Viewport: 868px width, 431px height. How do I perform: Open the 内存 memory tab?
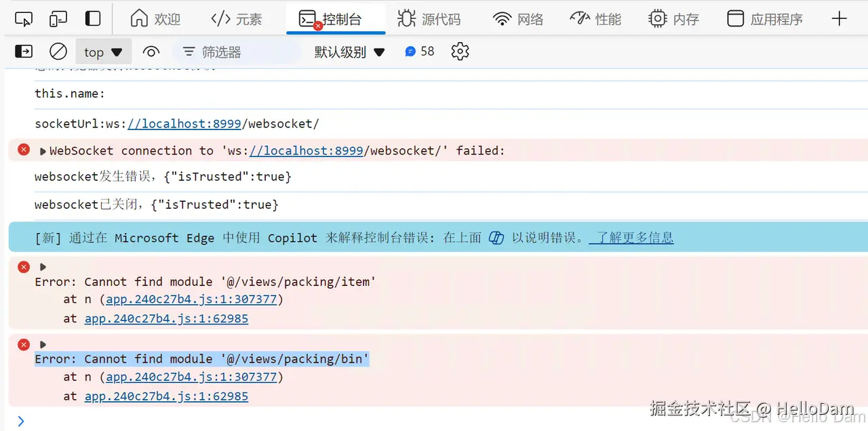click(x=673, y=19)
